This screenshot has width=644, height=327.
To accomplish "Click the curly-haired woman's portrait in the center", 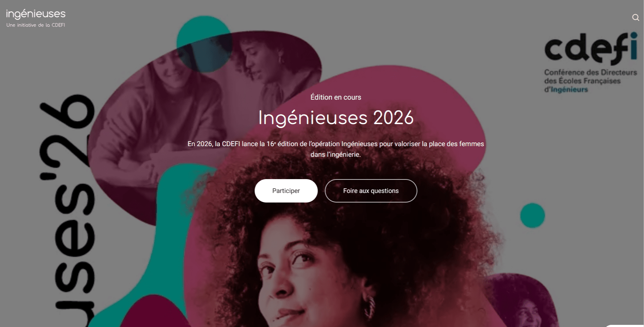I will (340, 248).
